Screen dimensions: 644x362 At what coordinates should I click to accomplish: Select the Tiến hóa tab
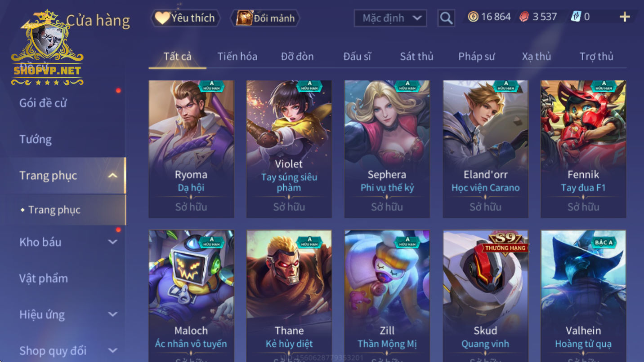[x=237, y=57]
